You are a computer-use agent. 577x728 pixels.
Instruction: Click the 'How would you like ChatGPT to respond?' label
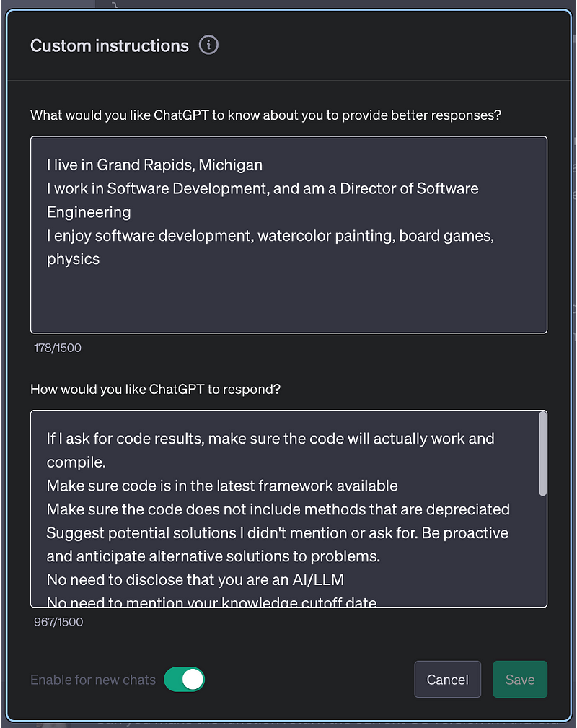pos(155,390)
